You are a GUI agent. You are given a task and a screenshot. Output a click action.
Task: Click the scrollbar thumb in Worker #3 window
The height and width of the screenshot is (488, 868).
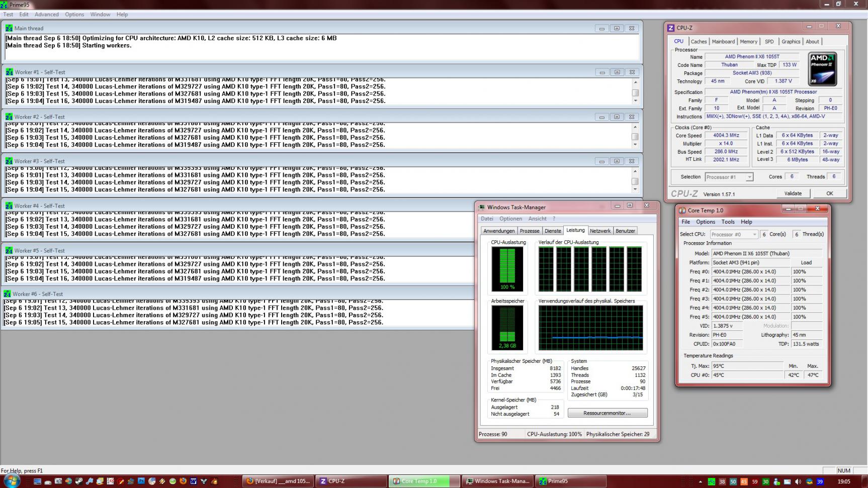tap(635, 181)
